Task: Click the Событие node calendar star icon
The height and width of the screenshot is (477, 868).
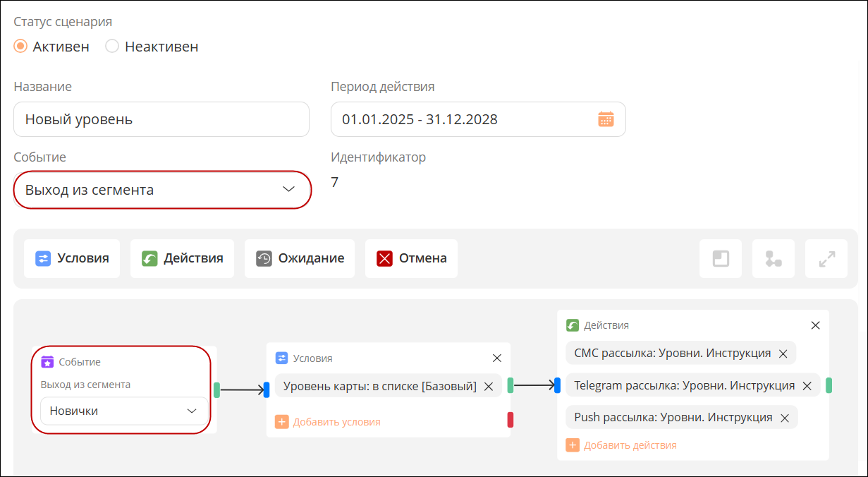Action: pos(47,362)
